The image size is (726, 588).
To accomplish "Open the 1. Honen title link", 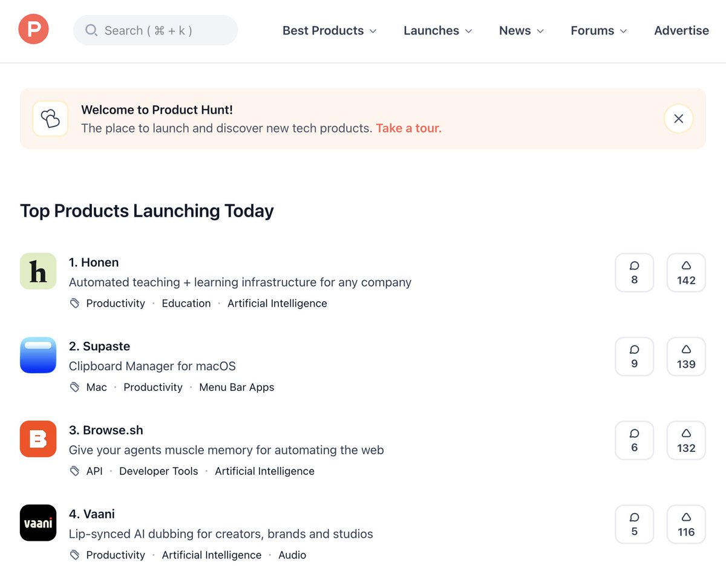I will click(94, 262).
